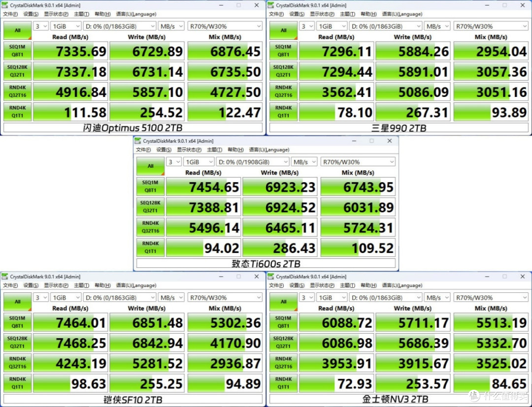Open 设置(S) menu in 三星990 window
532x407 pixels.
tap(297, 14)
